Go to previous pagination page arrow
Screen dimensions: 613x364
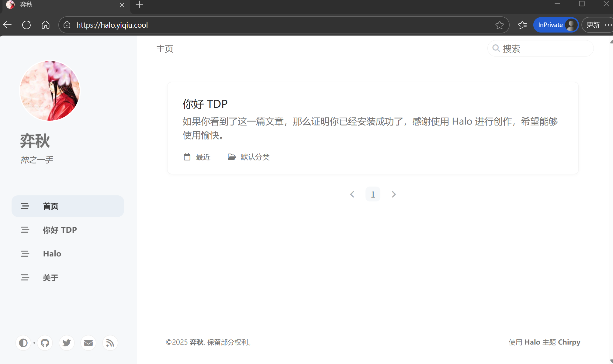pyautogui.click(x=352, y=194)
